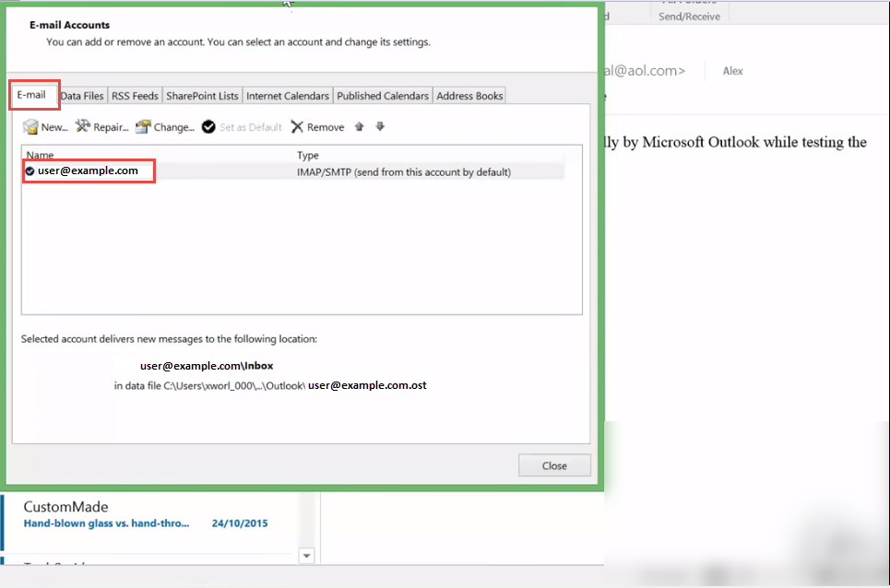Click the move account up arrow icon
Viewport: 890px width, 588px height.
click(359, 126)
